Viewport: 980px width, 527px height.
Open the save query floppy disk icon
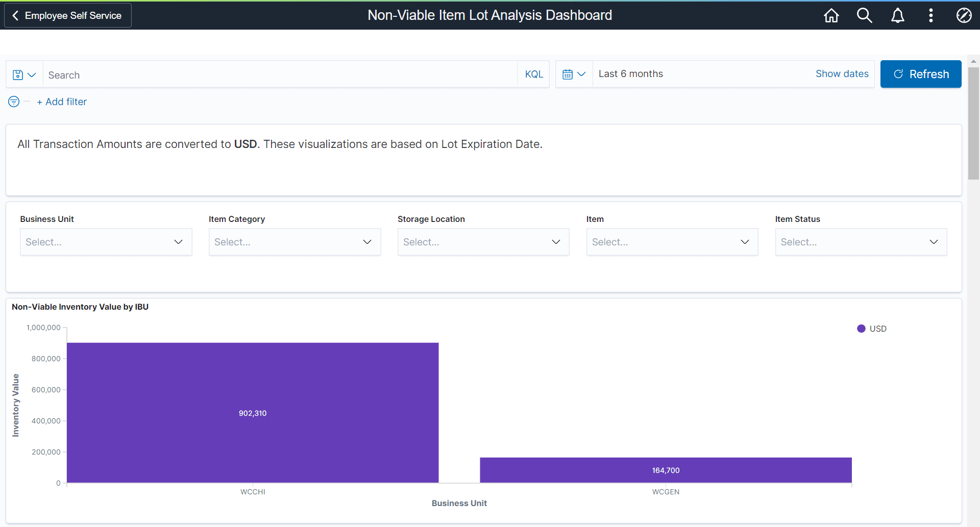click(x=17, y=74)
